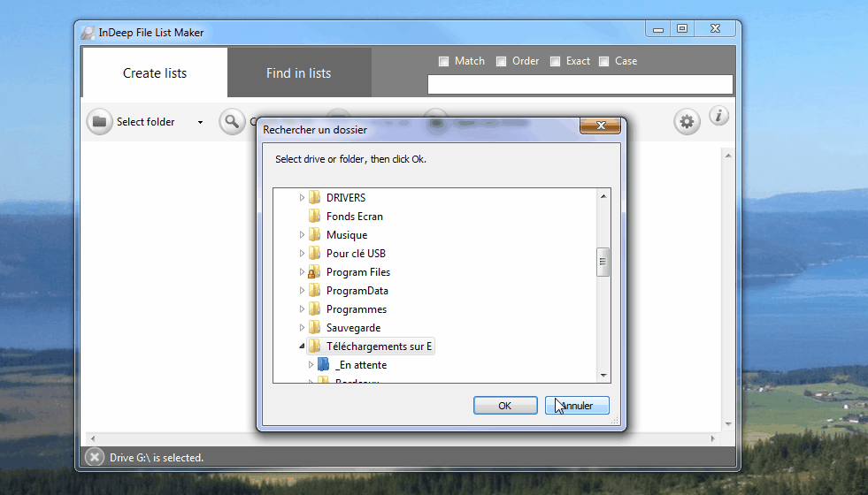The image size is (868, 495).
Task: Expand the DRIVERS folder node
Action: click(x=302, y=197)
